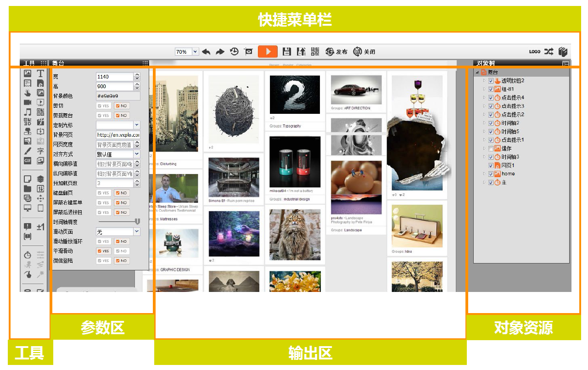This screenshot has height=370, width=588.
Task: Click the save floppy disk icon
Action: (287, 52)
